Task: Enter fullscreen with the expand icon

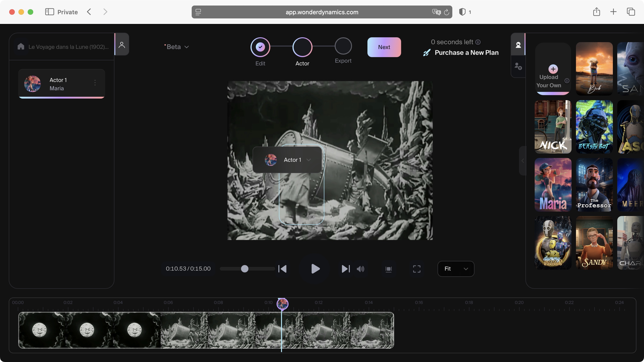Action: (x=416, y=269)
